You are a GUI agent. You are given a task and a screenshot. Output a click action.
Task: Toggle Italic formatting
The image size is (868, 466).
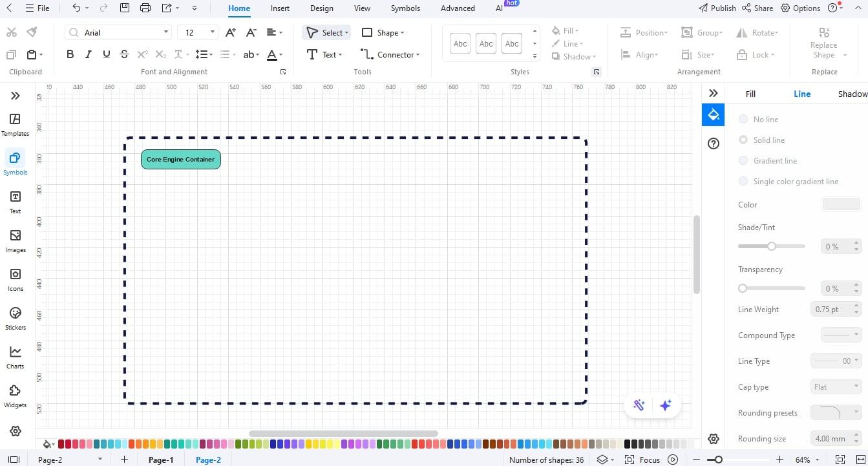coord(89,55)
